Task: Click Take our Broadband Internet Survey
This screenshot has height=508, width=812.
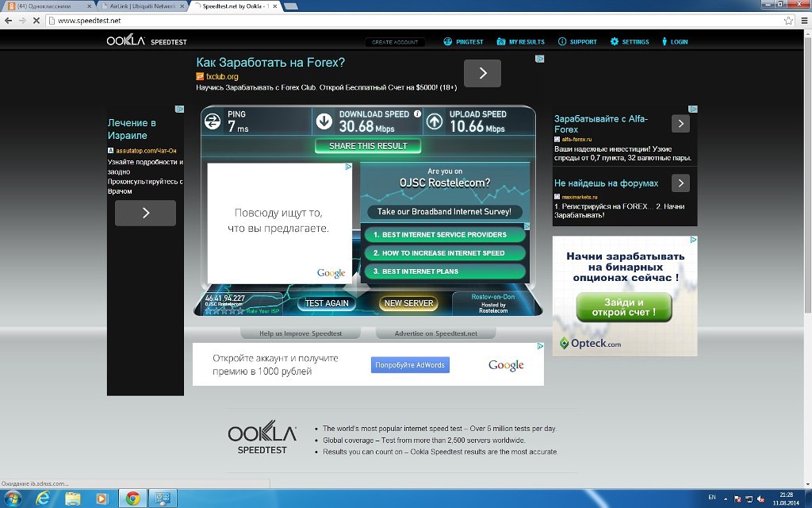Action: coord(444,211)
